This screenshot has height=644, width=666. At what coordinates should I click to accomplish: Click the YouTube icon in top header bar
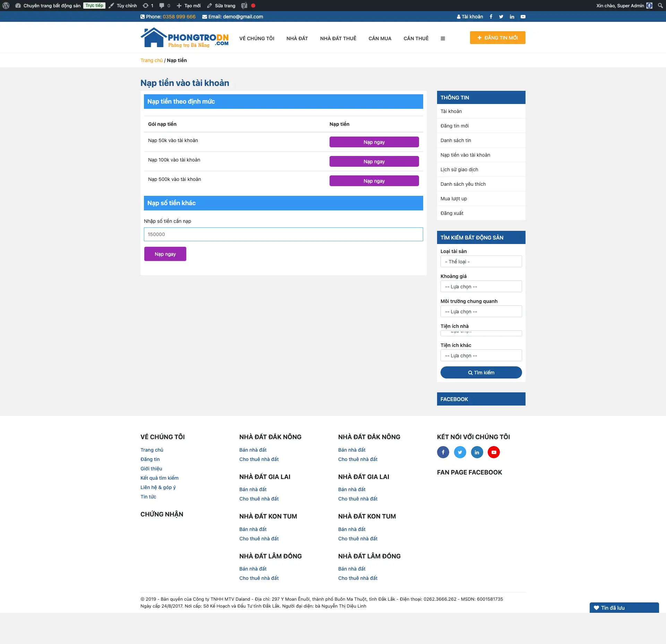point(523,17)
